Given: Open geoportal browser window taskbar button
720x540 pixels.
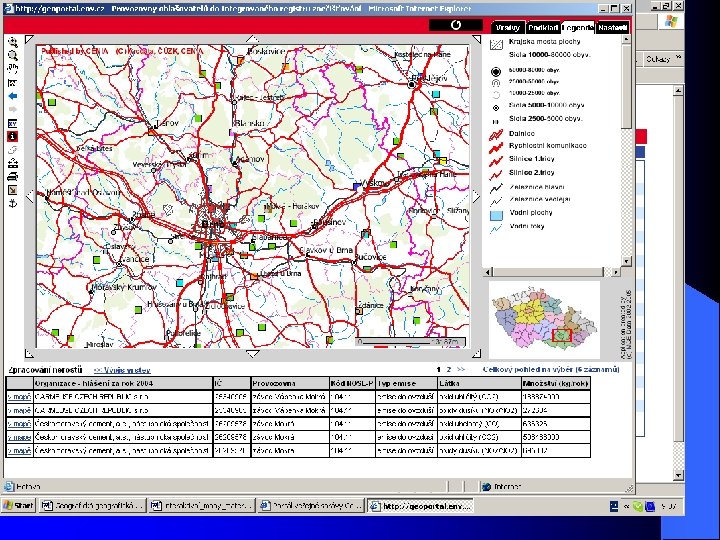Looking at the screenshot, I should coord(420,506).
